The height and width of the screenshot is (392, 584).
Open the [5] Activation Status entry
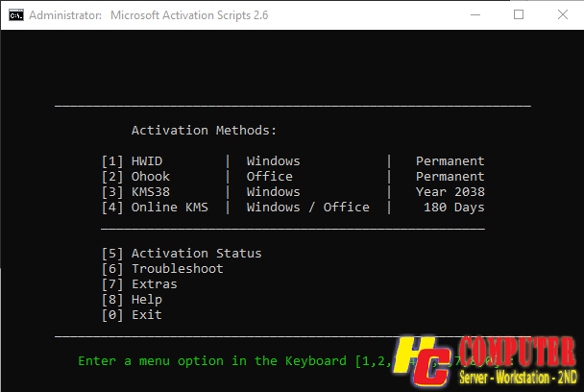(182, 254)
